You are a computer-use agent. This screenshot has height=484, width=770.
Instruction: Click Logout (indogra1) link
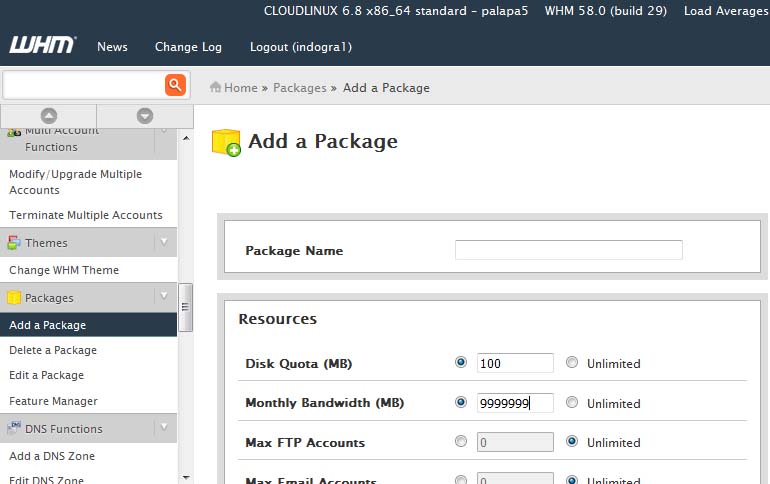[300, 47]
